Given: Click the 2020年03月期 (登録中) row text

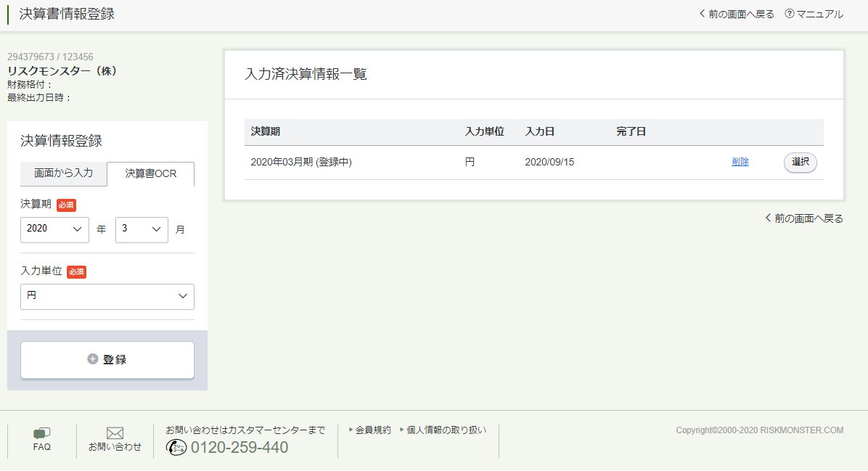Looking at the screenshot, I should [x=301, y=163].
